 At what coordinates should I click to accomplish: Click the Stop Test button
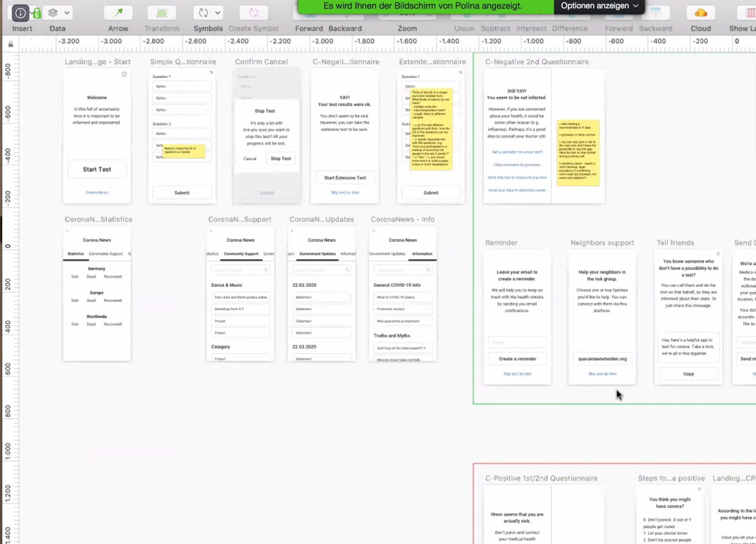281,159
